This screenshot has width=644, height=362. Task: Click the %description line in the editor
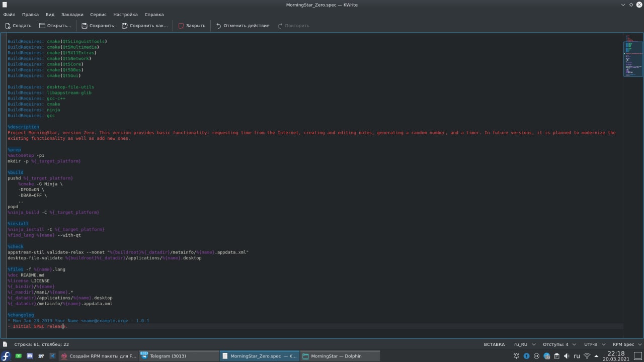pos(23,127)
